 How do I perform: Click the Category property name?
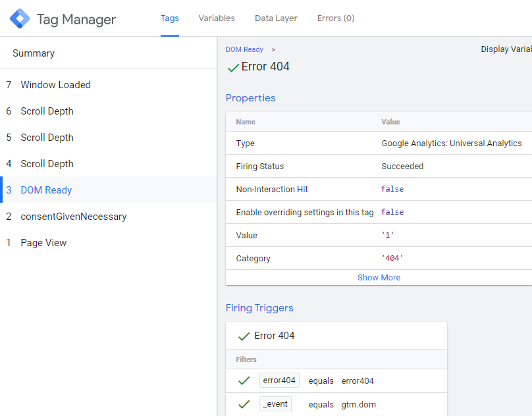coord(253,259)
